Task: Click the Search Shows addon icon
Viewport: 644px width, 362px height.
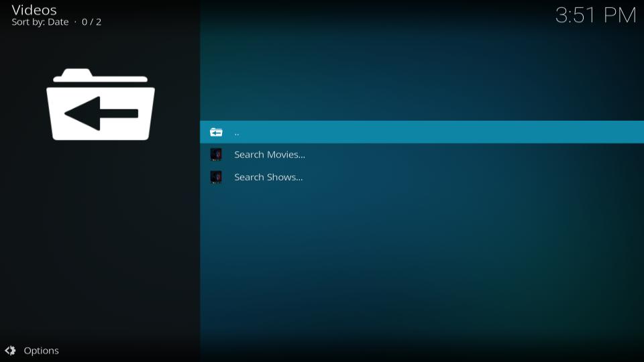Action: pyautogui.click(x=216, y=177)
